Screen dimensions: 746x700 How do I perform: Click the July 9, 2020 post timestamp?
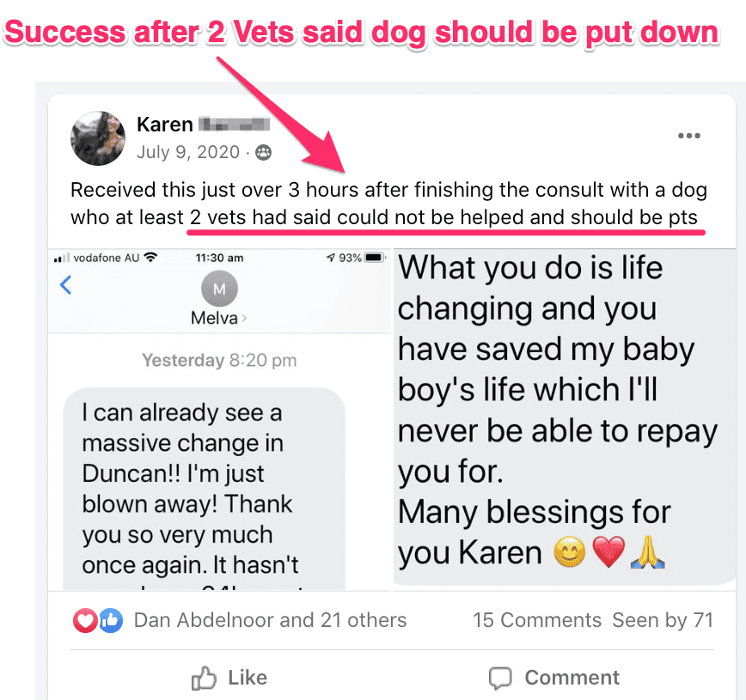coord(189,153)
